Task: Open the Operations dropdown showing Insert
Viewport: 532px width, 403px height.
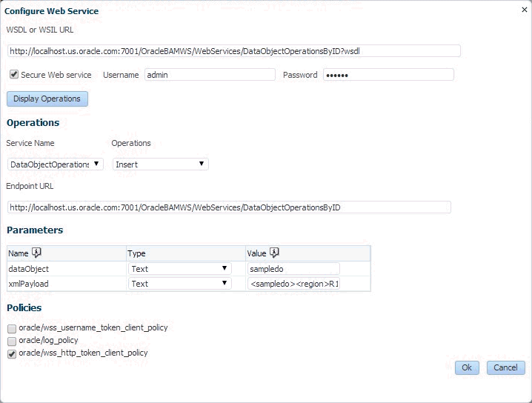Action: click(x=161, y=164)
